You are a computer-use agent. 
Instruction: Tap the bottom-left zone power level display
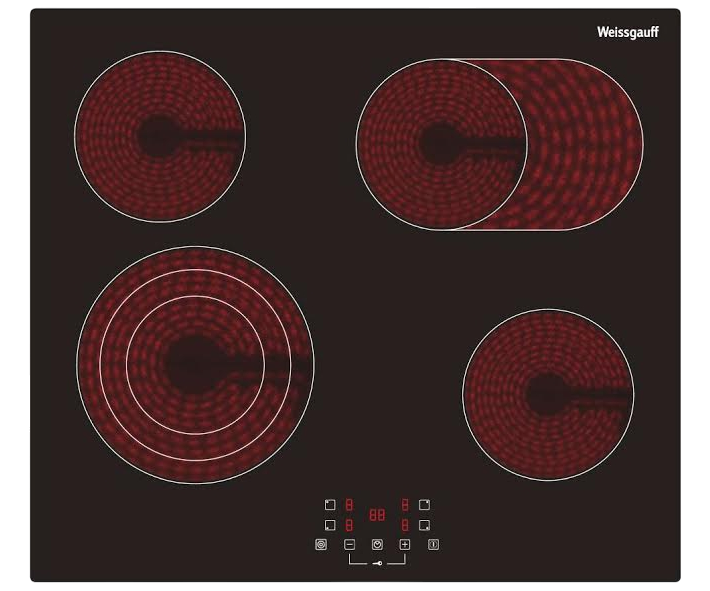(x=349, y=524)
